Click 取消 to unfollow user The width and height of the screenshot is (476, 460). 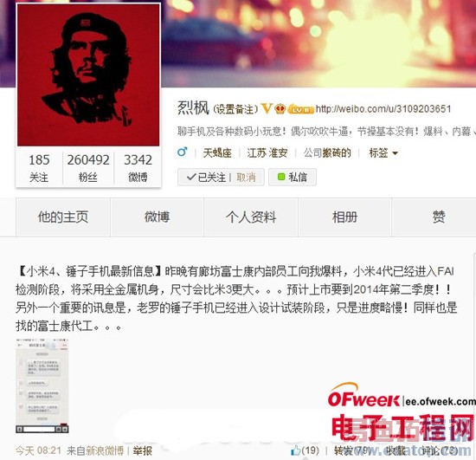[246, 177]
